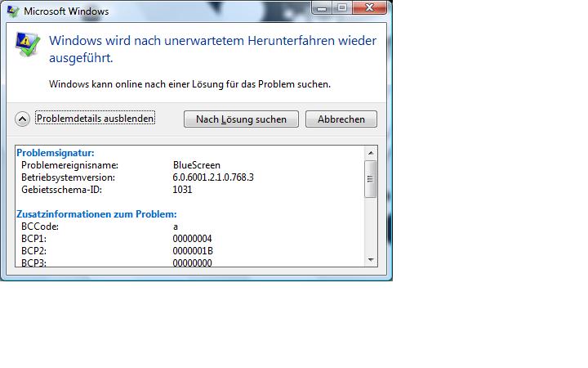Click the 'Problemdetails ausblenden' label
This screenshot has height=368, width=588.
click(x=96, y=119)
